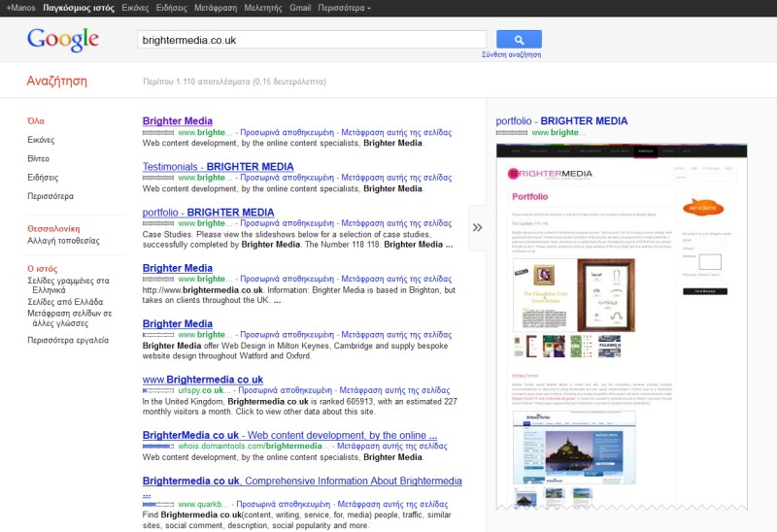Filter by Σελίδες γραμμένες στα Ελληνικά

tap(68, 284)
